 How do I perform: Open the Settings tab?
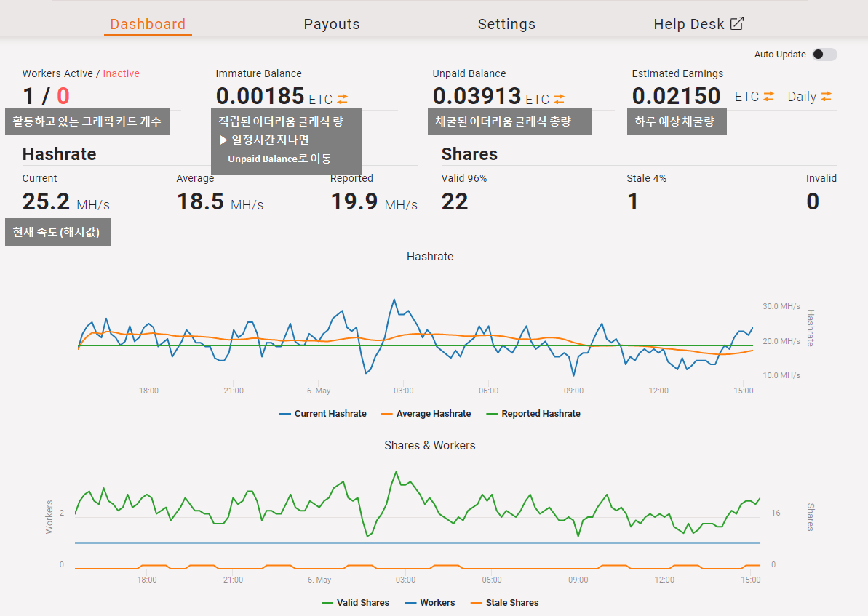point(506,24)
